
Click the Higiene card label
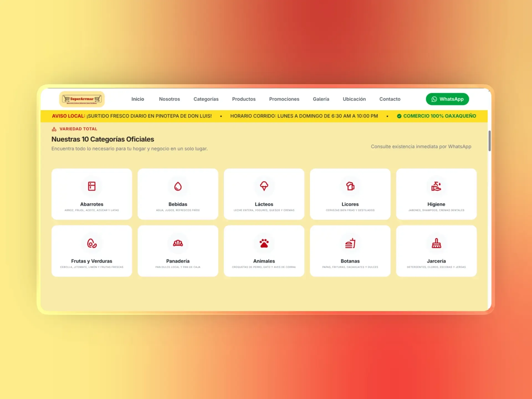click(436, 204)
